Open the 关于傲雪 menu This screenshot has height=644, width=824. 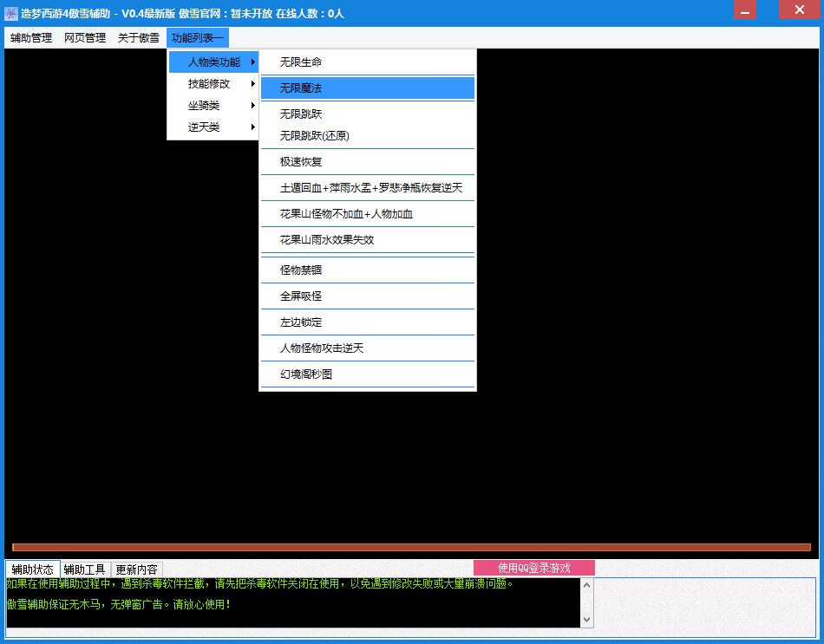tap(139, 38)
